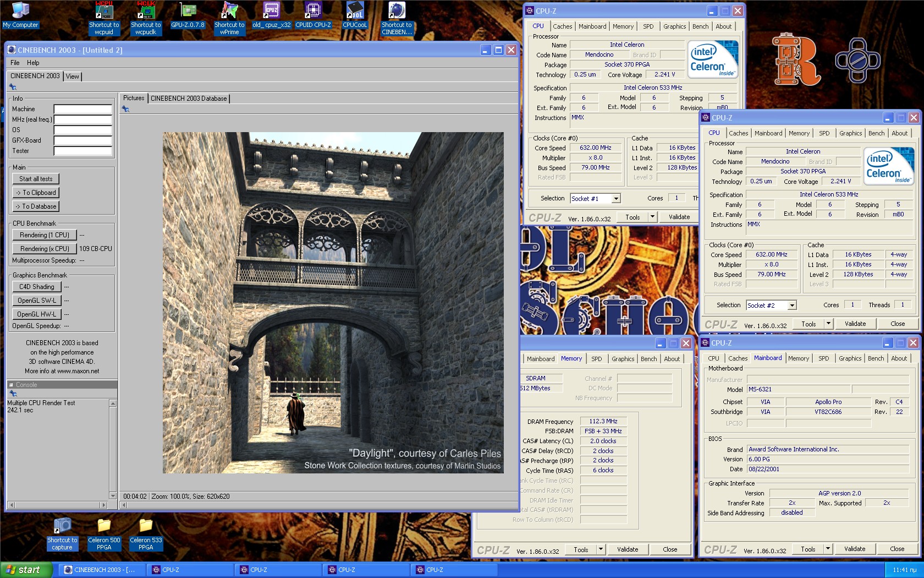The width and height of the screenshot is (924, 578).
Task: Run Rendering (1 CPU) benchmark
Action: point(45,235)
